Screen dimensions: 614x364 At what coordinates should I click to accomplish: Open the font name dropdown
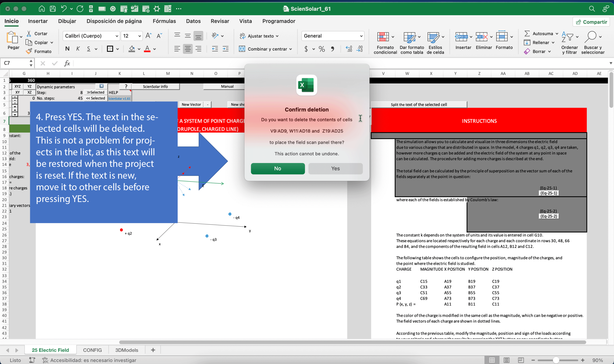[x=117, y=36]
